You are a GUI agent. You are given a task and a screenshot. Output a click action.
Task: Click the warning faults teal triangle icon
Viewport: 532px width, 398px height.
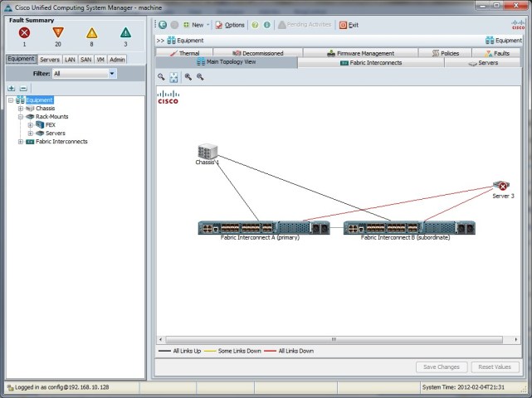click(125, 33)
